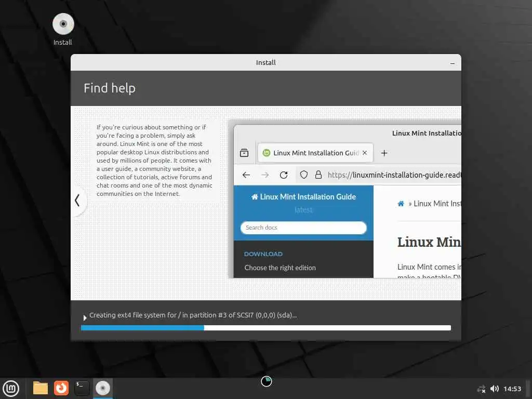Click the slideshow Firefox back arrow
The height and width of the screenshot is (399, 532).
tap(246, 175)
